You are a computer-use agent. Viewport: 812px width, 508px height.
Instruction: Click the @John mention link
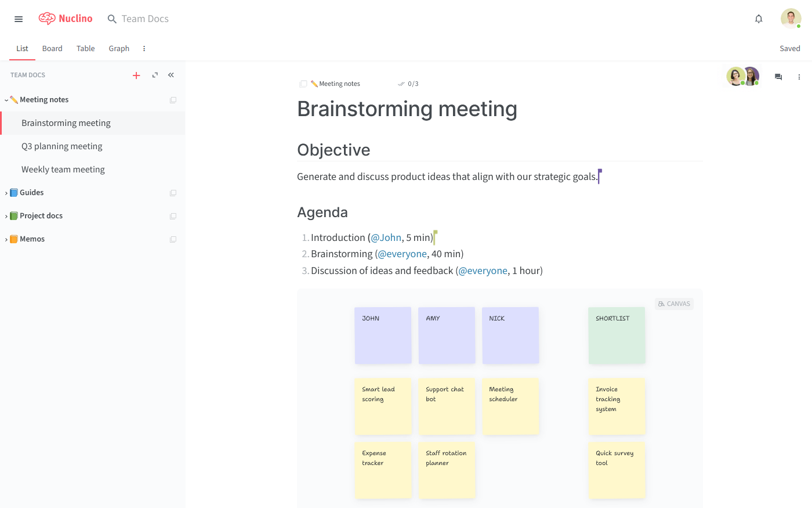386,237
